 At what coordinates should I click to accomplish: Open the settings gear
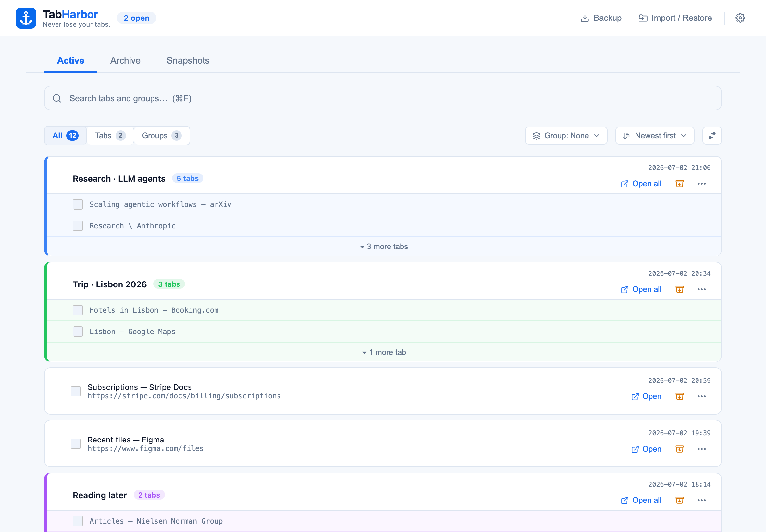tap(740, 18)
